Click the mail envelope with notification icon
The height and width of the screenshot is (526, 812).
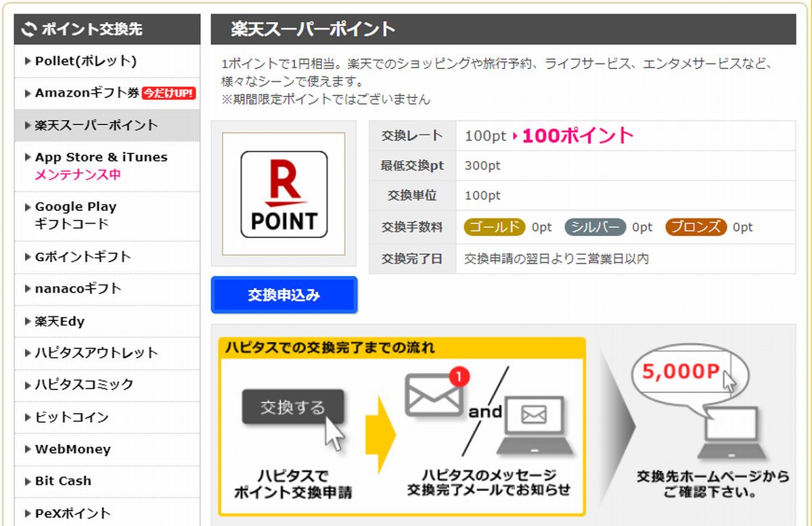click(x=436, y=393)
